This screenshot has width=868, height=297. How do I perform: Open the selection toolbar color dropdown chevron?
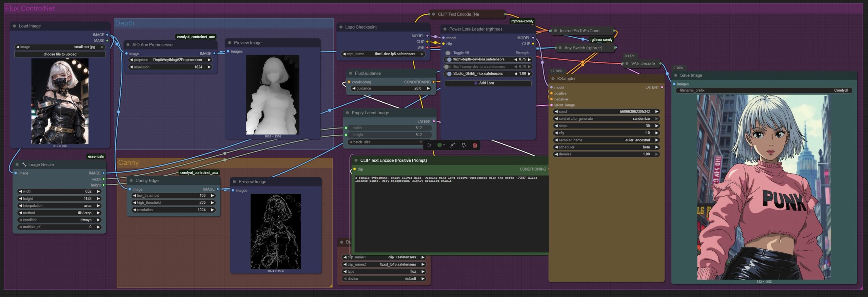[x=444, y=145]
